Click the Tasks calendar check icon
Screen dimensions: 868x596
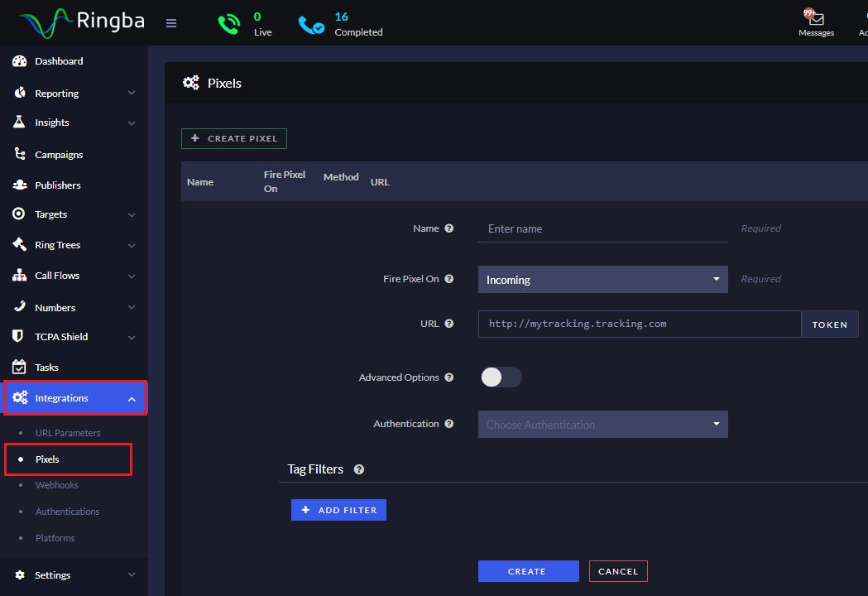[19, 366]
